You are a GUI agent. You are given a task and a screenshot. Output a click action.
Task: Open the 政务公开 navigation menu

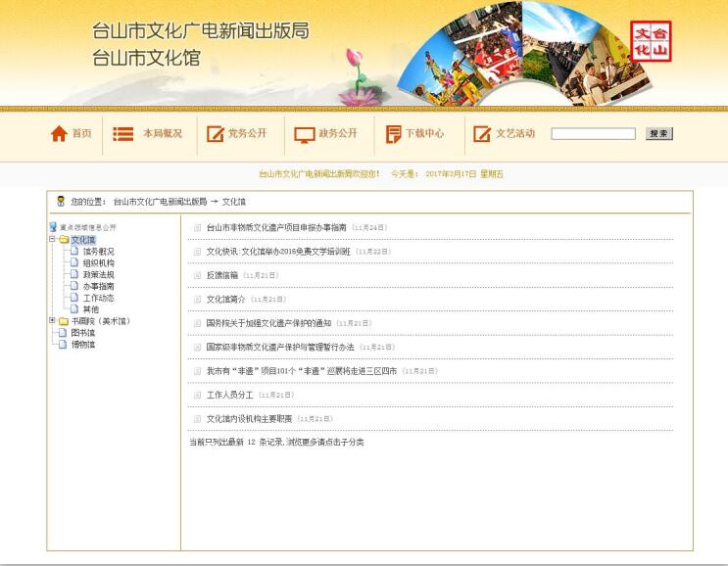pyautogui.click(x=338, y=134)
